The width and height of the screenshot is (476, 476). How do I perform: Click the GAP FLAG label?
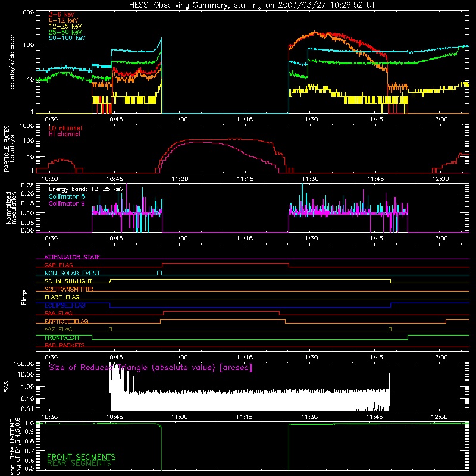[58, 265]
